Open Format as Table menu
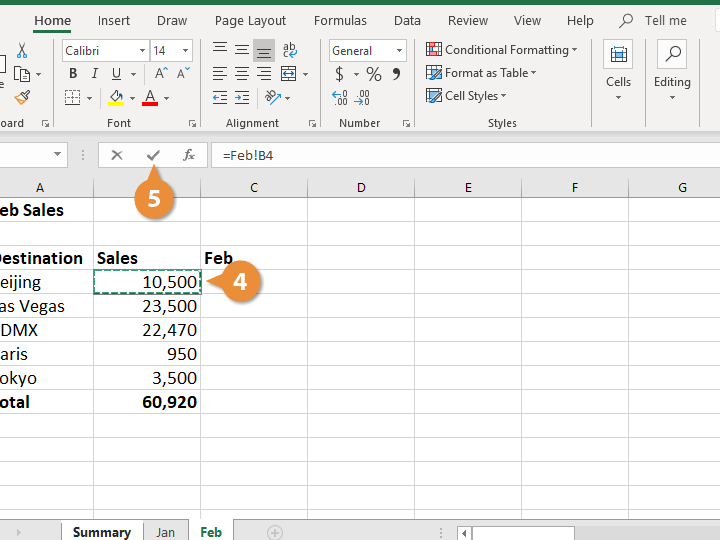The image size is (720, 540). click(x=481, y=73)
